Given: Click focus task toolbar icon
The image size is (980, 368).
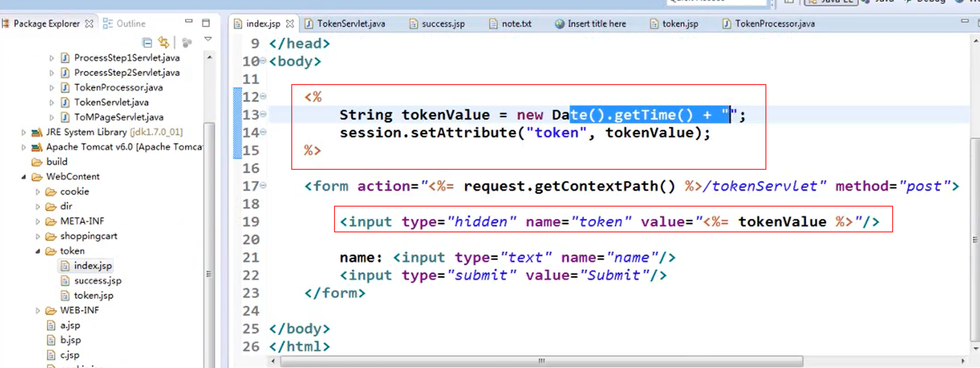Looking at the screenshot, I should pos(187,42).
